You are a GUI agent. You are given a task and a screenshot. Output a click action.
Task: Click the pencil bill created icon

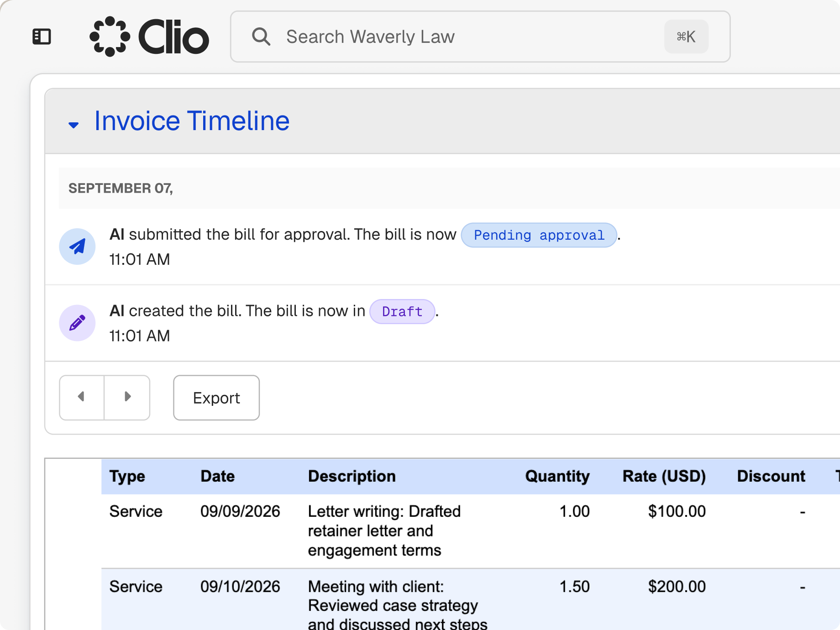click(77, 323)
